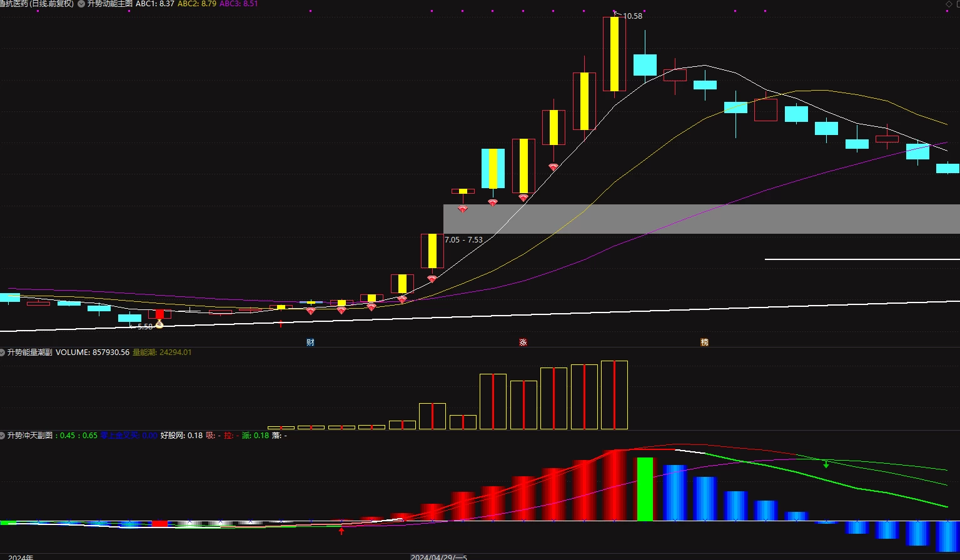Screen dimensions: 960x560
Task: Select the 鲁抗医药 stock title label
Action: point(14,4)
